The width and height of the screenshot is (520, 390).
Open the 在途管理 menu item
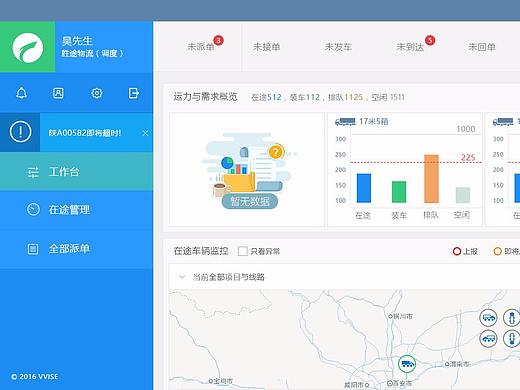pyautogui.click(x=76, y=210)
